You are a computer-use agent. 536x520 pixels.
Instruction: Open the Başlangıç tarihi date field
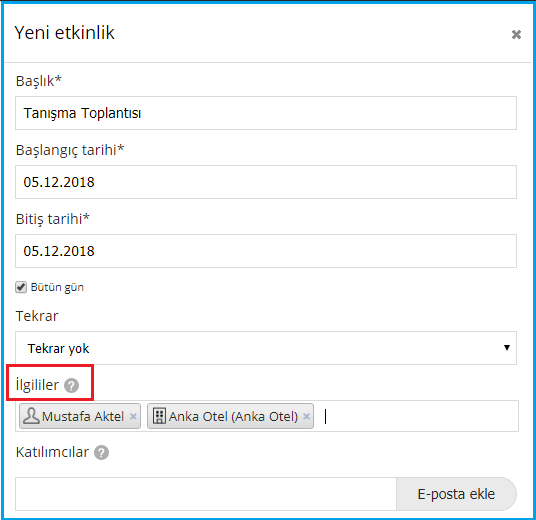(266, 182)
